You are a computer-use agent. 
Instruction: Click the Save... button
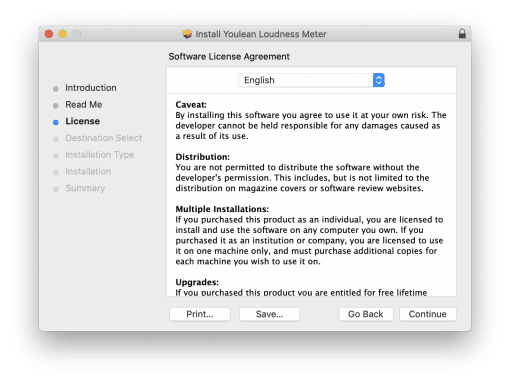tap(269, 314)
